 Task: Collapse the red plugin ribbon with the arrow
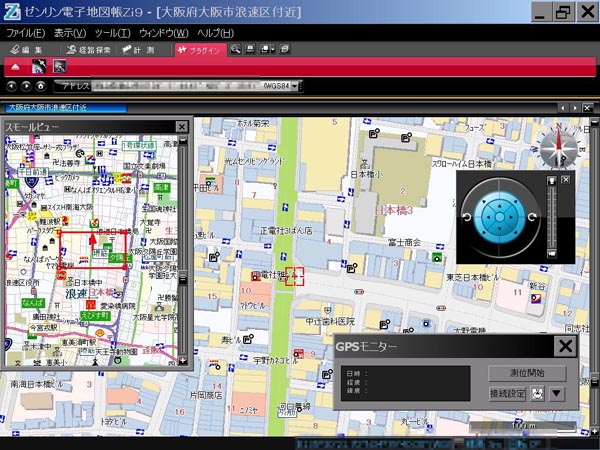pos(15,67)
